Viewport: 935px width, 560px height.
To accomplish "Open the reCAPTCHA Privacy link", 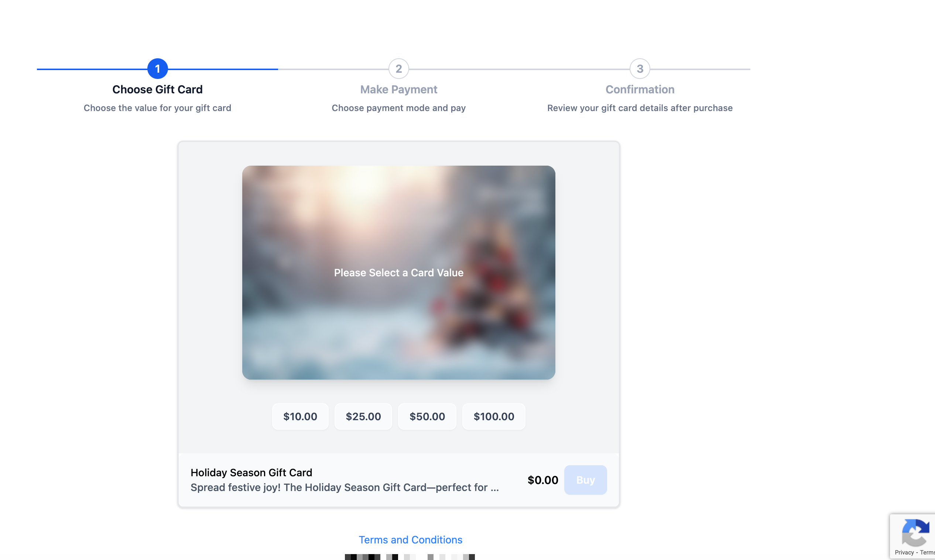I will tap(904, 553).
